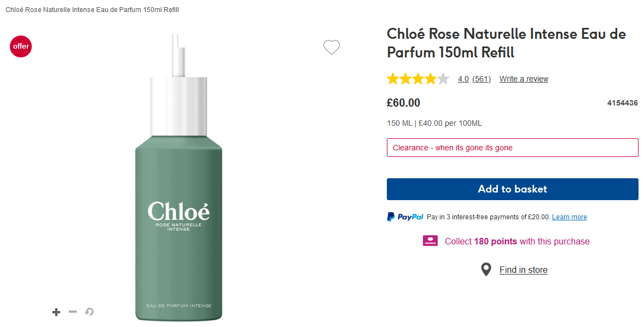Zoom in on product image with plus icon
This screenshot has width=644, height=327.
56,312
